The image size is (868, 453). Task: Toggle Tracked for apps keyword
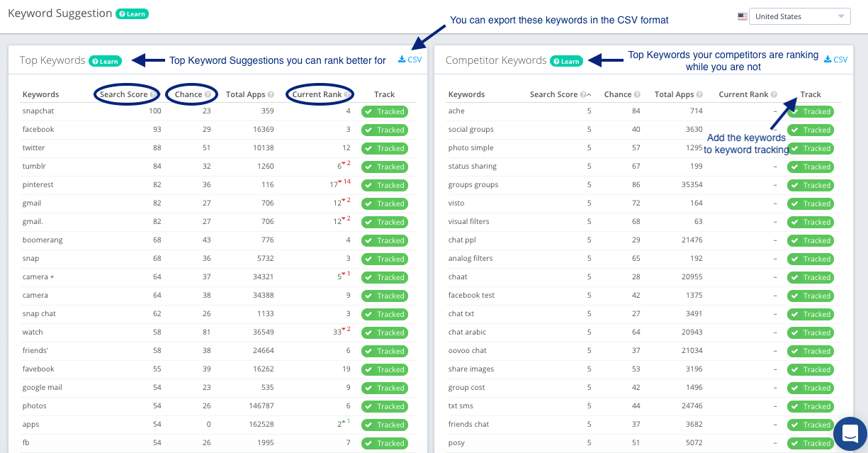[385, 425]
